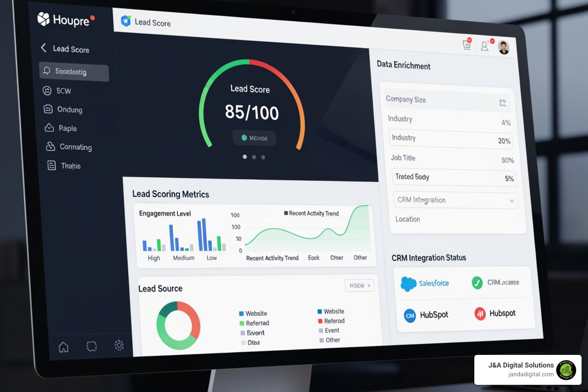
Task: Click the Location label
Action: click(408, 219)
